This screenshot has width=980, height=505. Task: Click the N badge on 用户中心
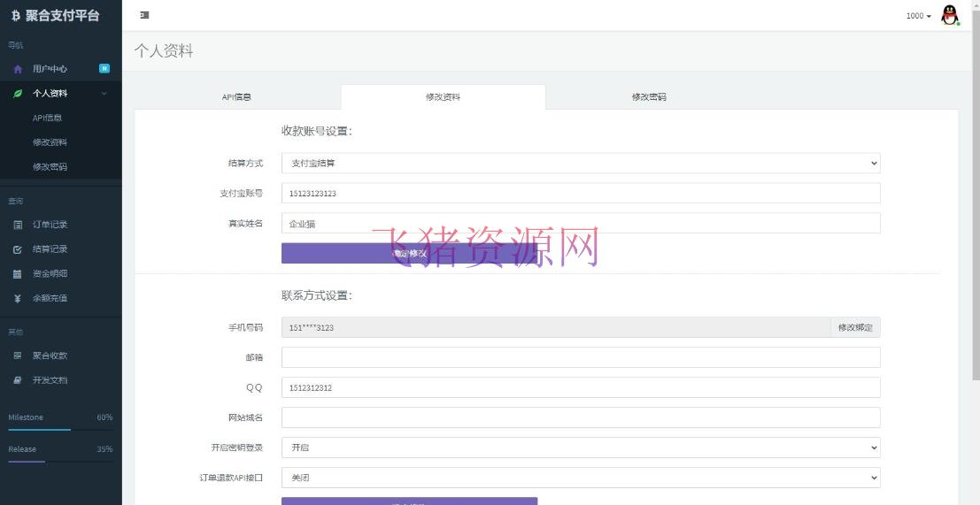[104, 69]
